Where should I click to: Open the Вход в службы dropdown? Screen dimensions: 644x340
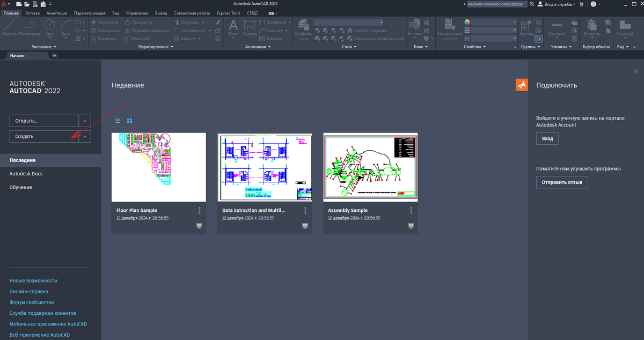click(556, 4)
